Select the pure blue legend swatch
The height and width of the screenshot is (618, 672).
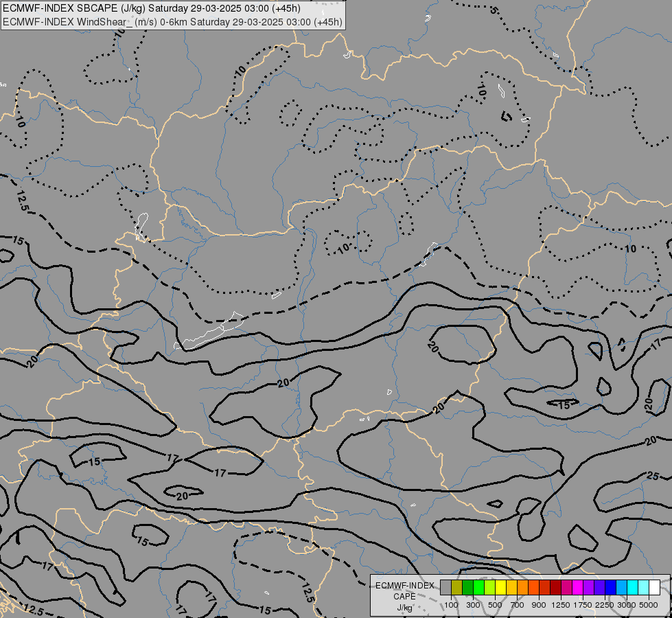pos(610,588)
